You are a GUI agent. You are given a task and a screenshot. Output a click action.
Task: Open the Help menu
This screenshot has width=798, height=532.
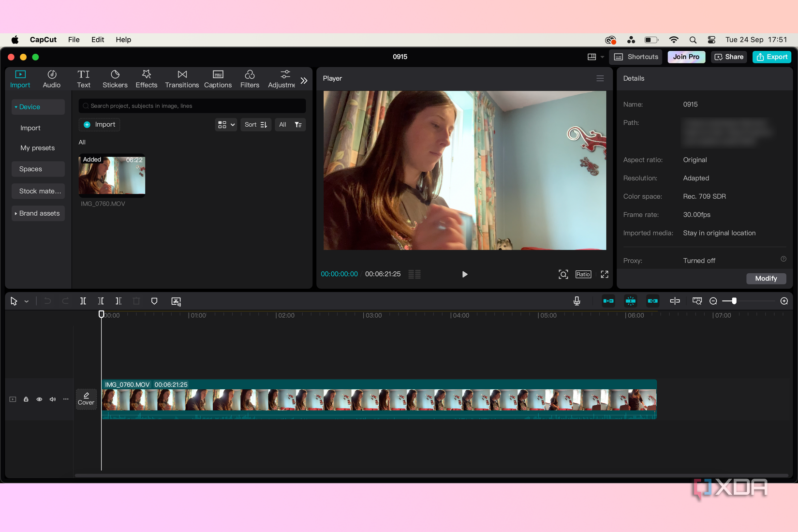click(x=123, y=40)
